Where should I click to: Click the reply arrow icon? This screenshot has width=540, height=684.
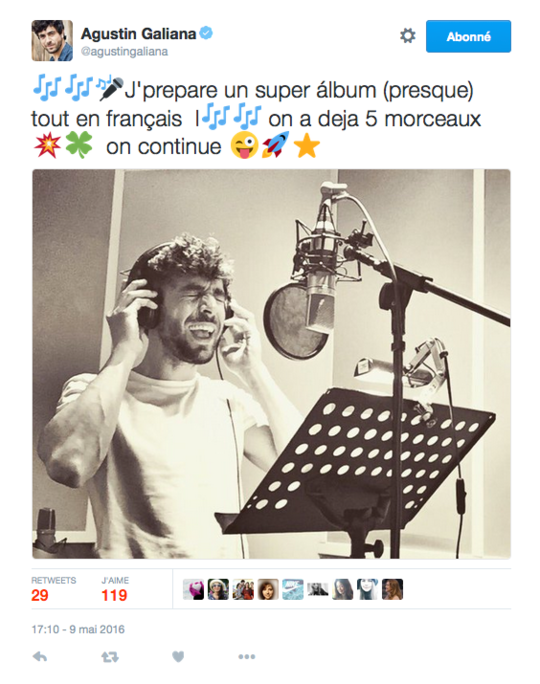[x=40, y=657]
